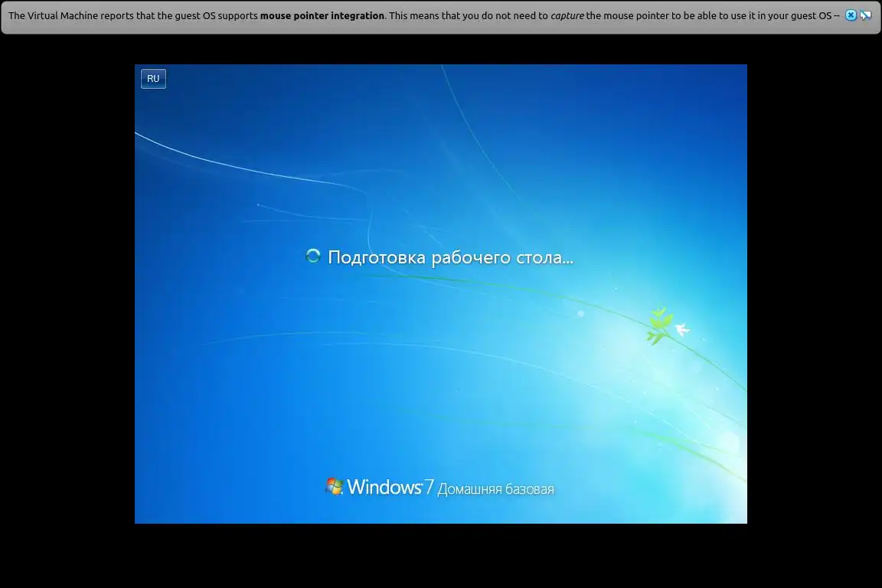Click the Windows flag logo
Image resolution: width=882 pixels, height=588 pixels.
(x=334, y=486)
